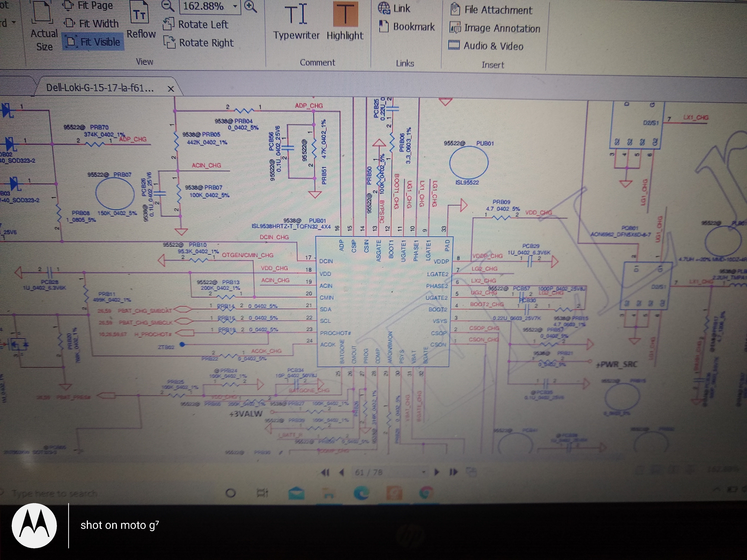Image resolution: width=747 pixels, height=560 pixels.
Task: Select the Typewriter comment tool
Action: (296, 22)
